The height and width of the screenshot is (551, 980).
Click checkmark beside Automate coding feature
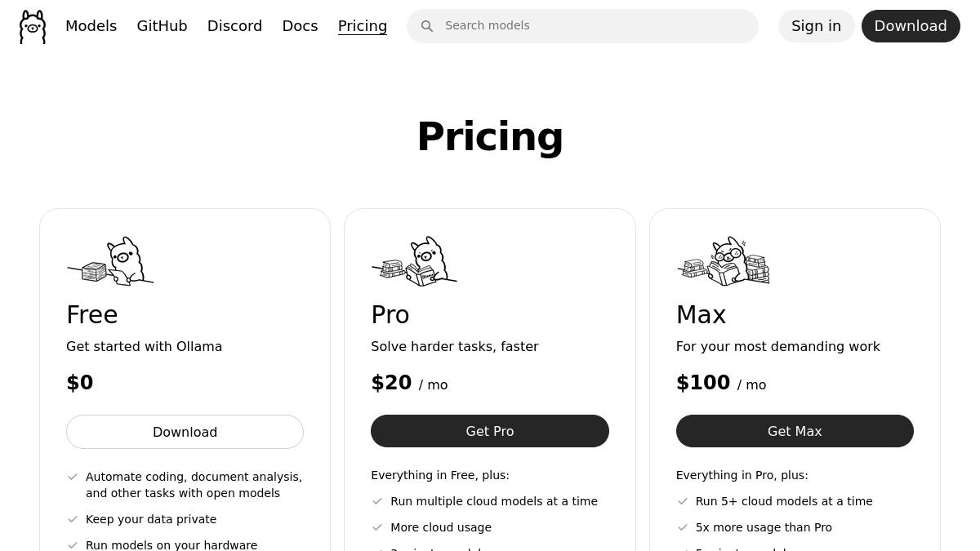click(73, 477)
